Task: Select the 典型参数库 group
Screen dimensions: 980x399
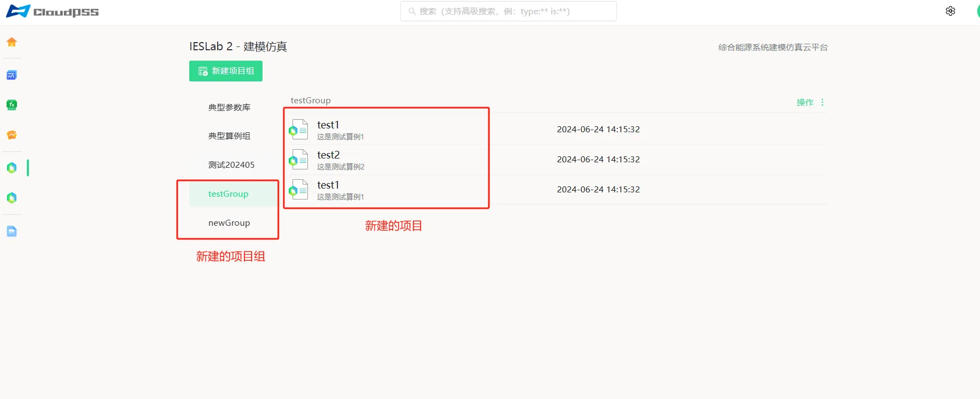Action: 229,107
